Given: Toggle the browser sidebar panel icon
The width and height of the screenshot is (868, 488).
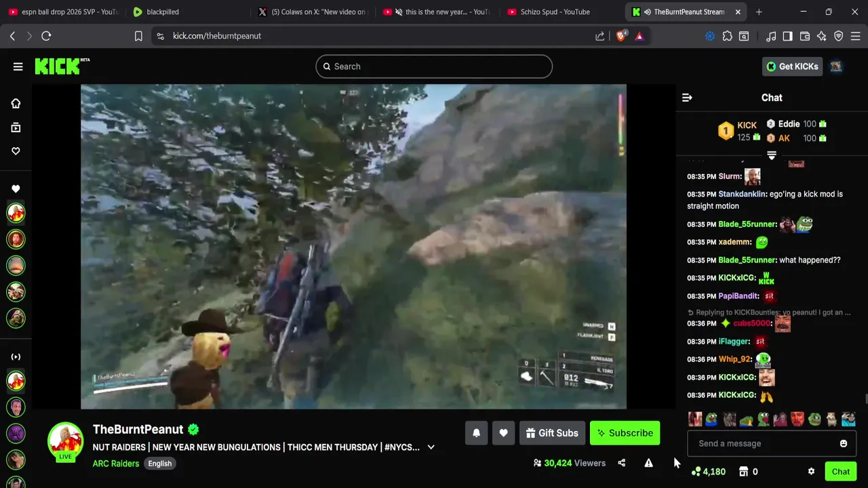Looking at the screenshot, I should click(x=787, y=36).
